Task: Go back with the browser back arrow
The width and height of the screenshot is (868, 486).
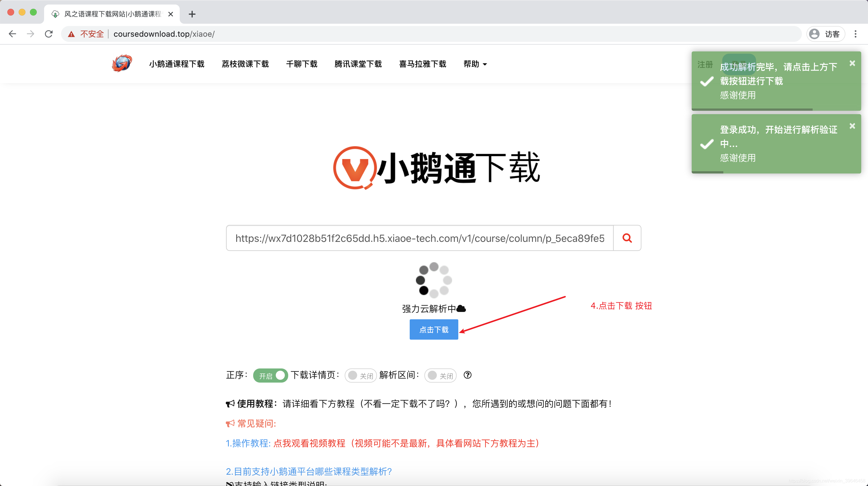Action: [12, 34]
